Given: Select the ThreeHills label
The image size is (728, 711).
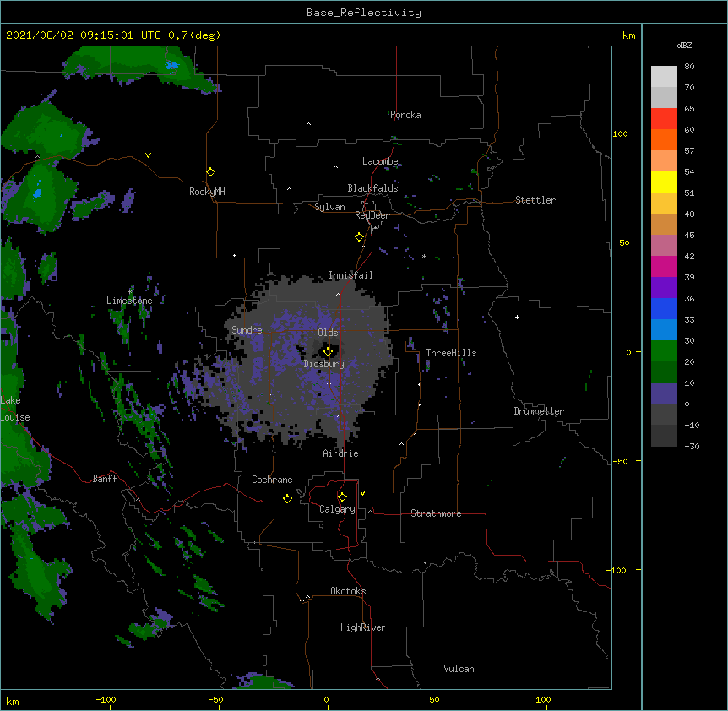Looking at the screenshot, I should click(x=451, y=353).
